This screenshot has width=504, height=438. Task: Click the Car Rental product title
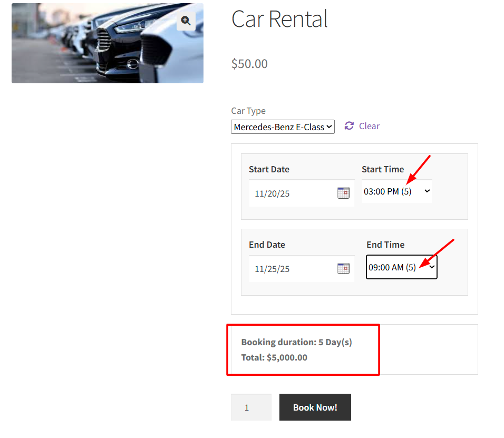(279, 20)
